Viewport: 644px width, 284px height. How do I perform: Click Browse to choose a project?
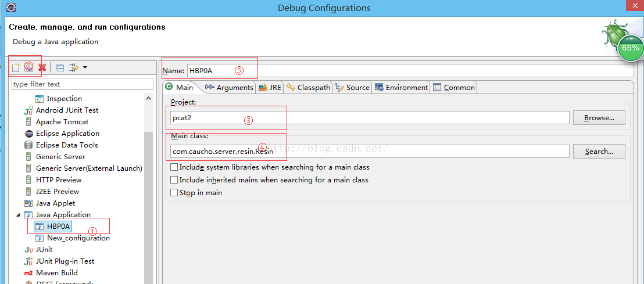(x=599, y=118)
